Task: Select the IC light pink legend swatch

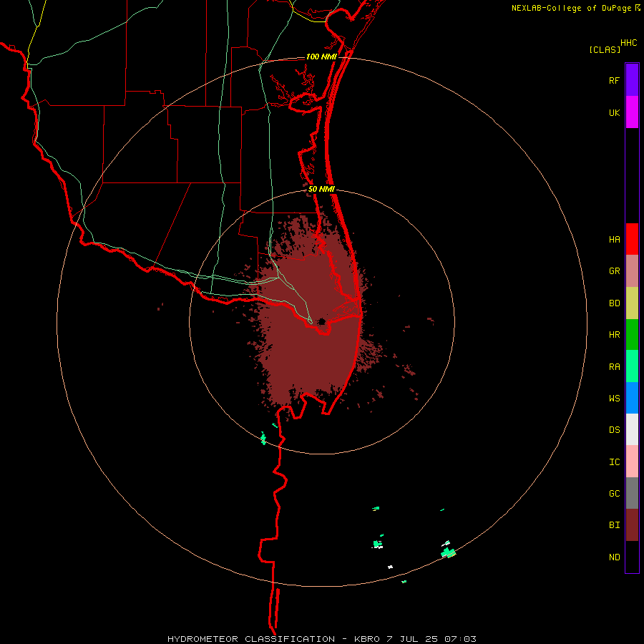Action: [632, 462]
